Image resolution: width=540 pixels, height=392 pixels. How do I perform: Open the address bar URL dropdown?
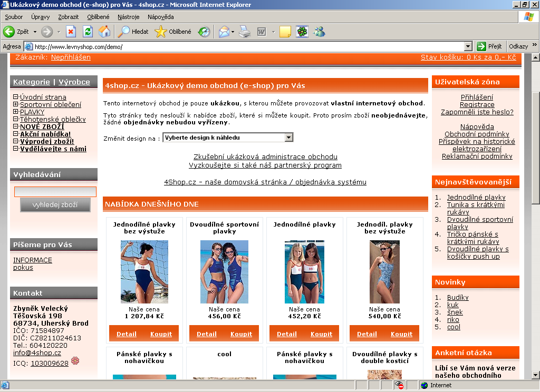[468, 46]
